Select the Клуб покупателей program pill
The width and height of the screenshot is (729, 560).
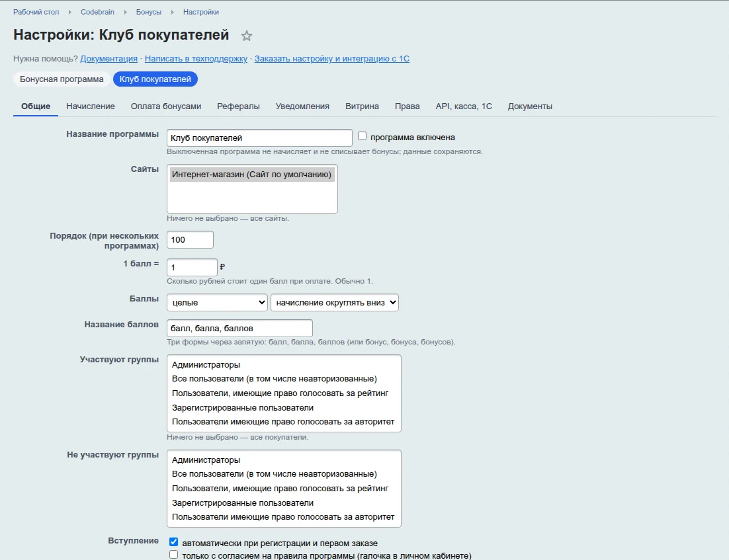pos(155,79)
